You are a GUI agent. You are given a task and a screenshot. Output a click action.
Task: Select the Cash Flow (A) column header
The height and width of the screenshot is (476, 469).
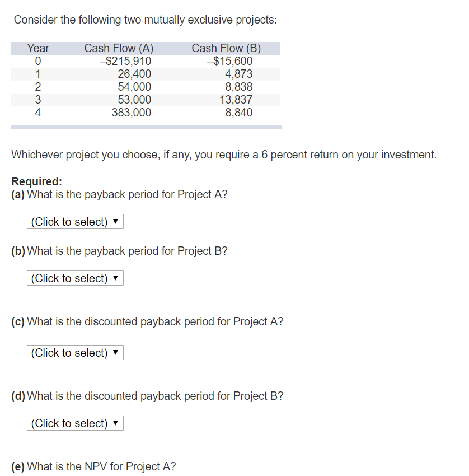pyautogui.click(x=118, y=48)
